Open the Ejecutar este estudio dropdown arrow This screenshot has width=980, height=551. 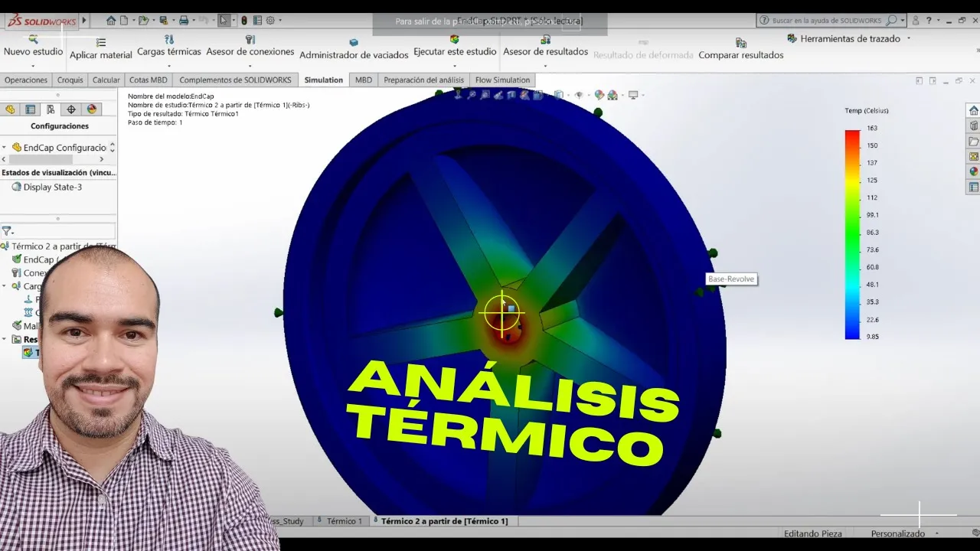[455, 64]
